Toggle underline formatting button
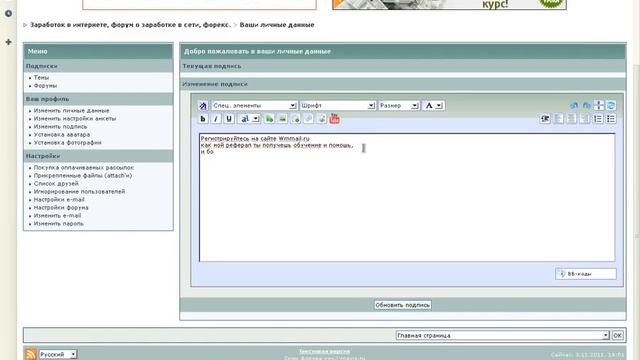 point(229,119)
